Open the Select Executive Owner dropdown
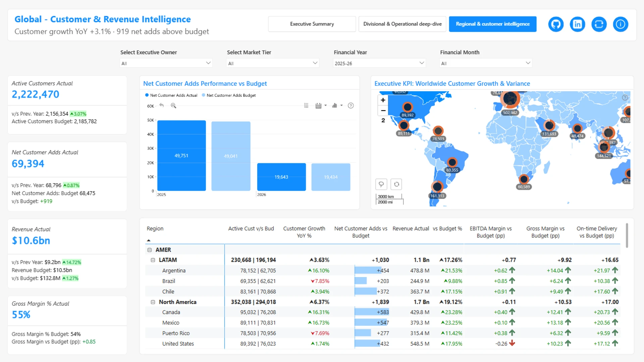Screen dimensions: 644x362 click(x=166, y=63)
